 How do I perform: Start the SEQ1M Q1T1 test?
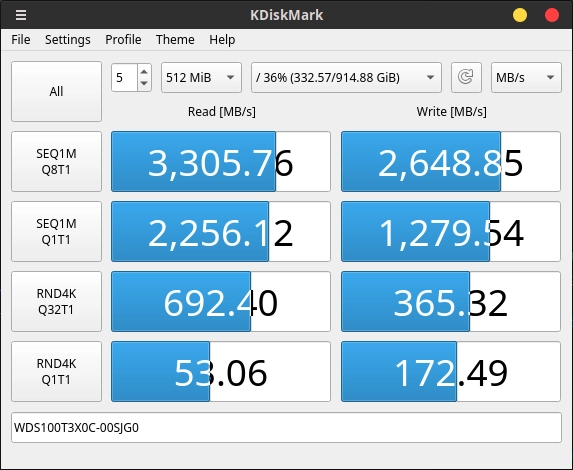pyautogui.click(x=56, y=231)
